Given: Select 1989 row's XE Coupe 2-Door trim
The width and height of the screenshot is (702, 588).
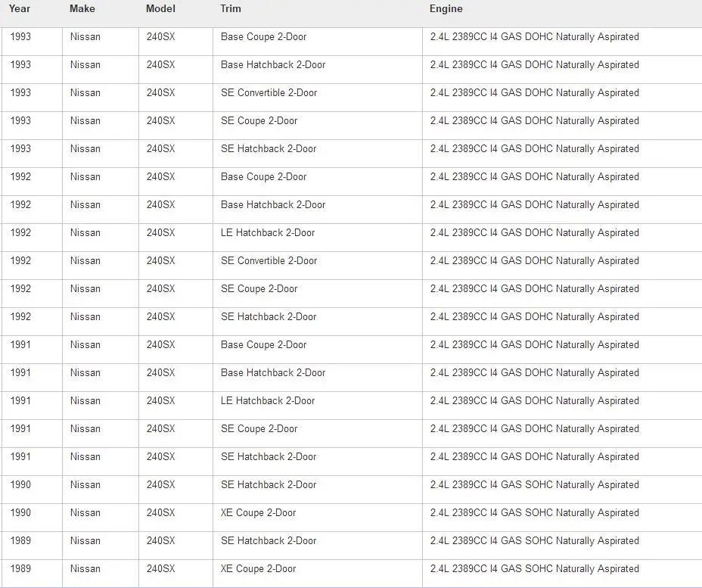Looking at the screenshot, I should [258, 569].
